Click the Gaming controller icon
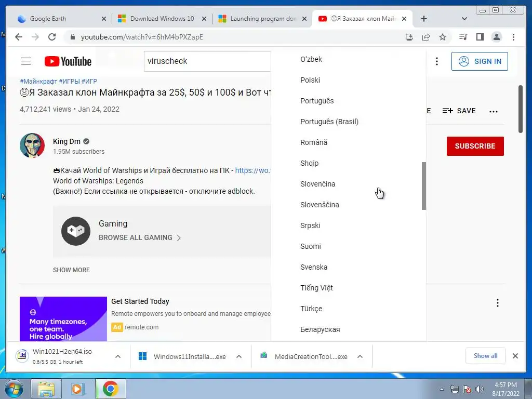Image resolution: width=532 pixels, height=399 pixels. (76, 231)
